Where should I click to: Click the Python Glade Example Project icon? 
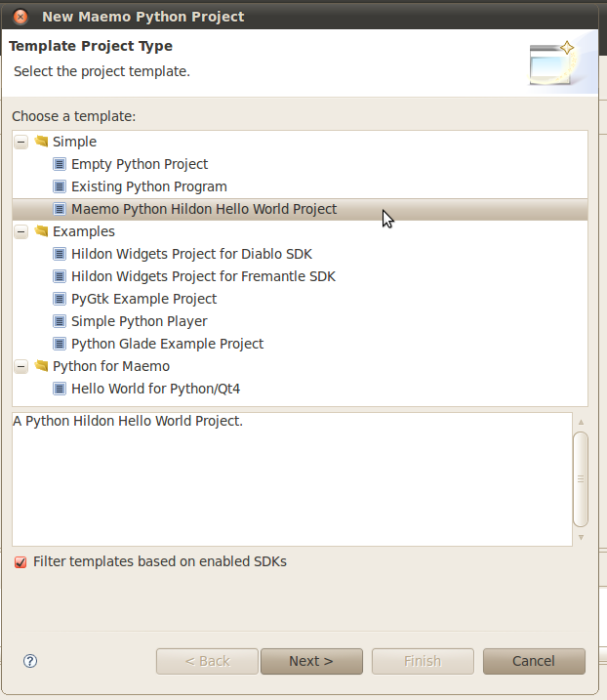pos(60,344)
